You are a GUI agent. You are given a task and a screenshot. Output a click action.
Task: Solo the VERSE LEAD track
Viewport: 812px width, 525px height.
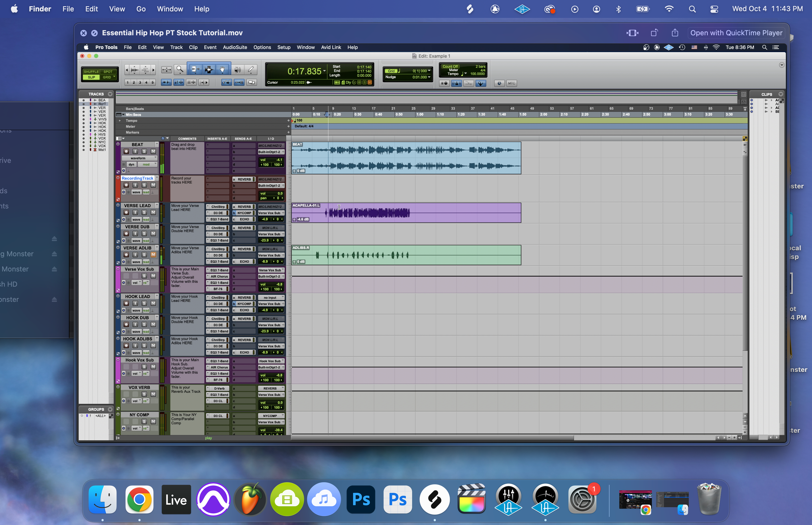[x=144, y=212]
